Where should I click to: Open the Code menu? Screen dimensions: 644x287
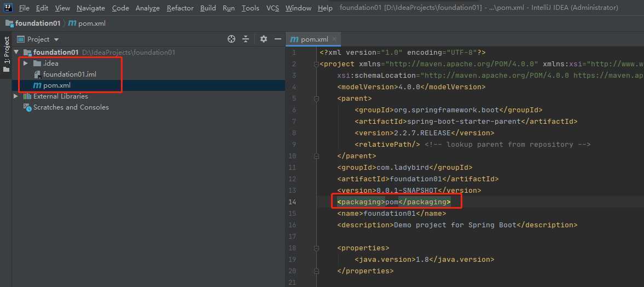point(120,8)
